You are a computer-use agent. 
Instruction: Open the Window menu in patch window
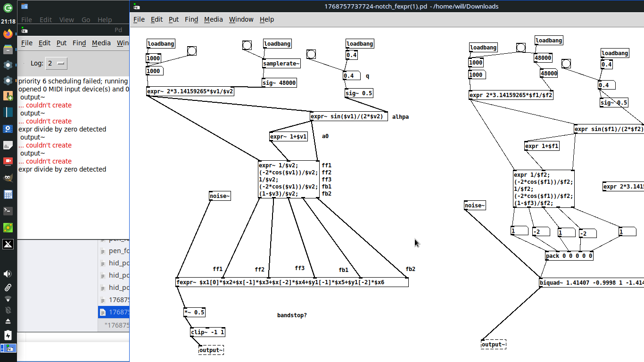(241, 19)
